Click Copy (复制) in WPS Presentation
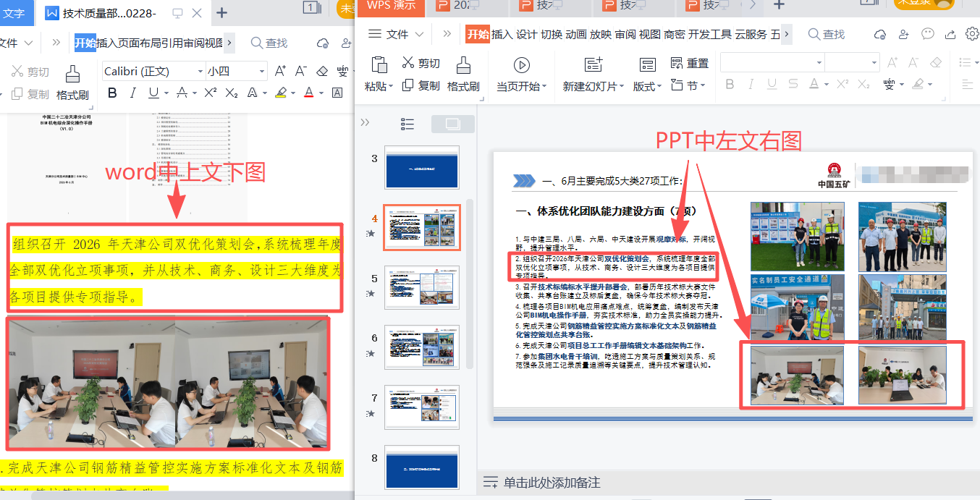 click(421, 85)
